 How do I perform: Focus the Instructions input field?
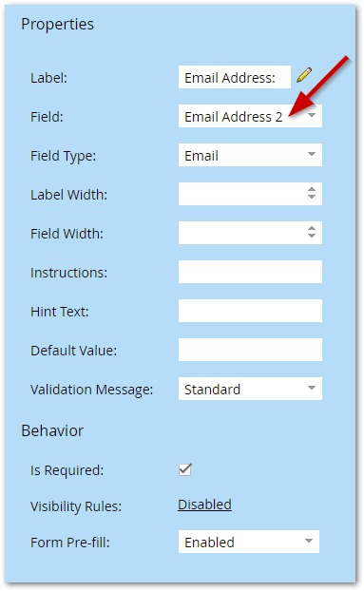click(x=250, y=272)
